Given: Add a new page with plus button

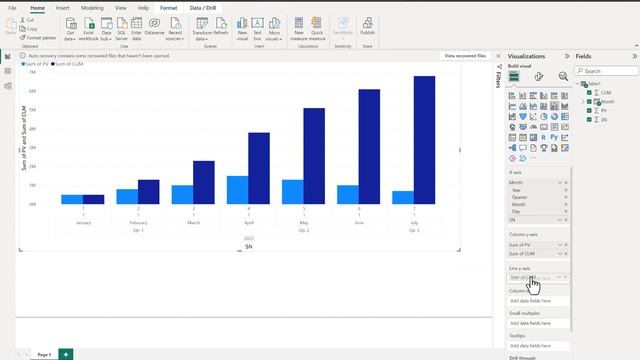Looking at the screenshot, I should click(x=66, y=355).
